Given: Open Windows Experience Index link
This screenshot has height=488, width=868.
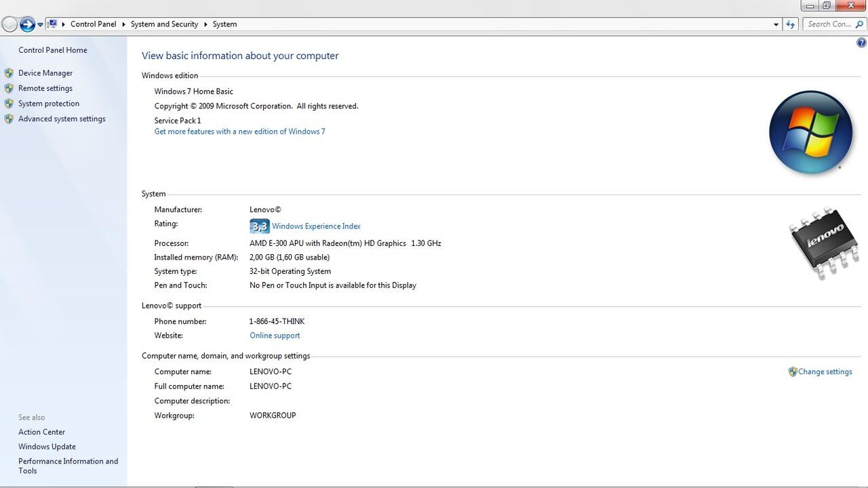Looking at the screenshot, I should pyautogui.click(x=316, y=226).
